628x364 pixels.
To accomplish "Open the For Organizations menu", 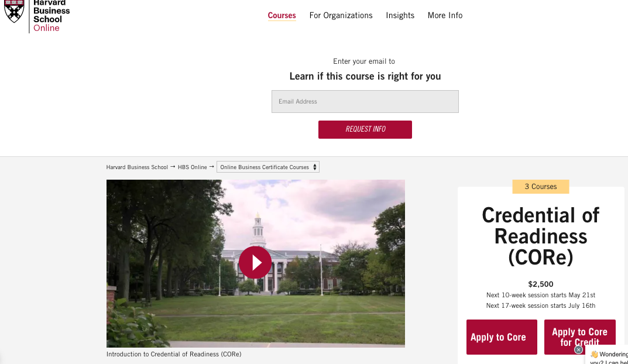I will pyautogui.click(x=341, y=15).
